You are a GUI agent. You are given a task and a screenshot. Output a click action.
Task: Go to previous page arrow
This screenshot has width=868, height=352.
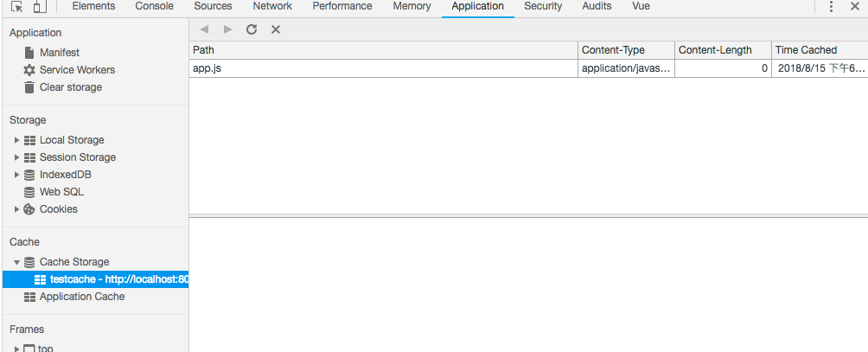coord(204,29)
